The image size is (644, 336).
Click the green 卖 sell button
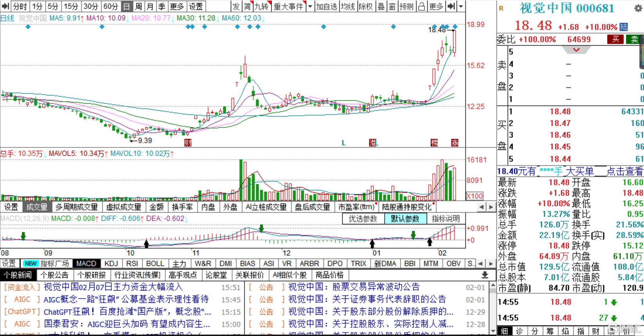[634, 39]
